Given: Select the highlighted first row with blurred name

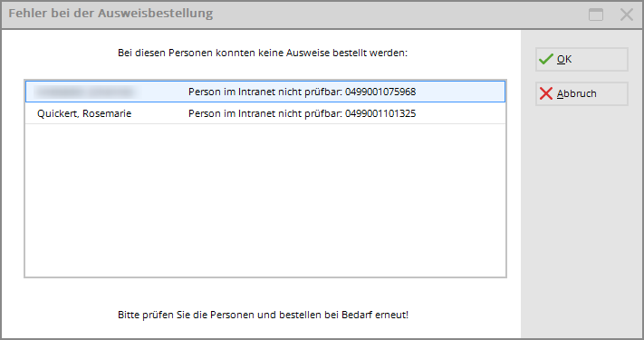Looking at the screenshot, I should click(x=265, y=92).
